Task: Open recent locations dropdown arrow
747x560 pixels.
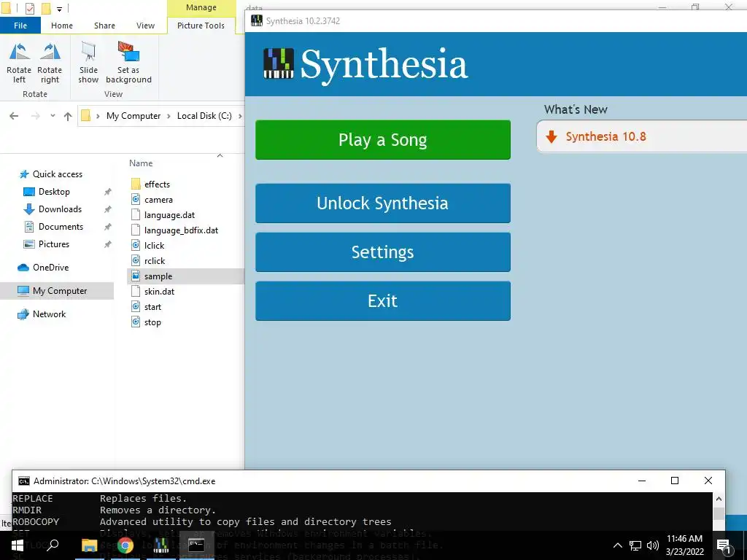Action: [53, 116]
